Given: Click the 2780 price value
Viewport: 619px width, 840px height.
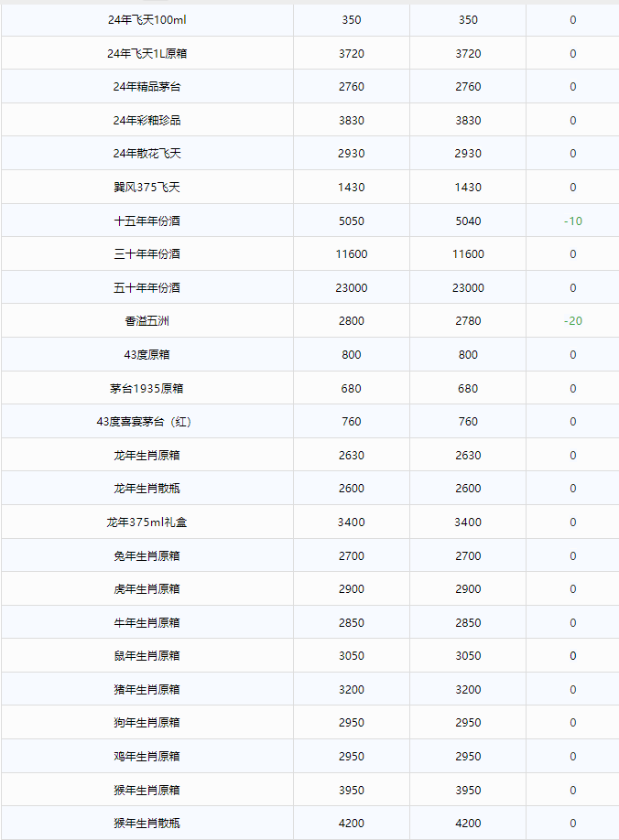Looking at the screenshot, I should (469, 321).
